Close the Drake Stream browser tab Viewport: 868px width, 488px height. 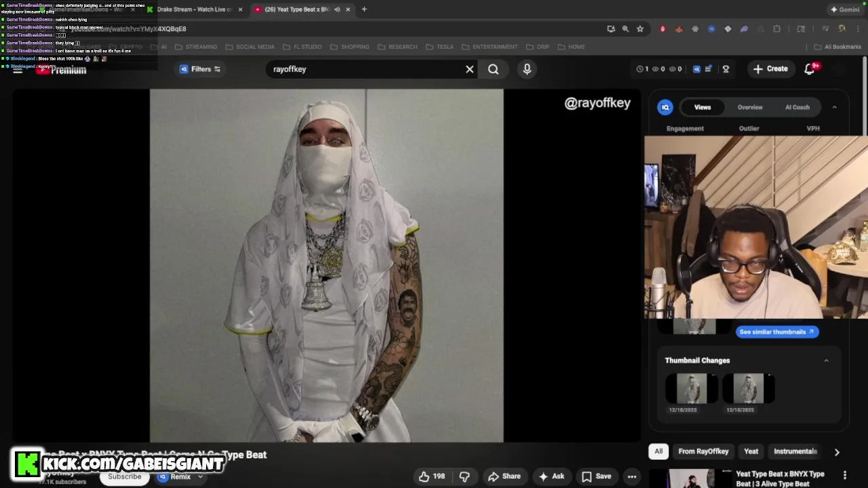241,9
